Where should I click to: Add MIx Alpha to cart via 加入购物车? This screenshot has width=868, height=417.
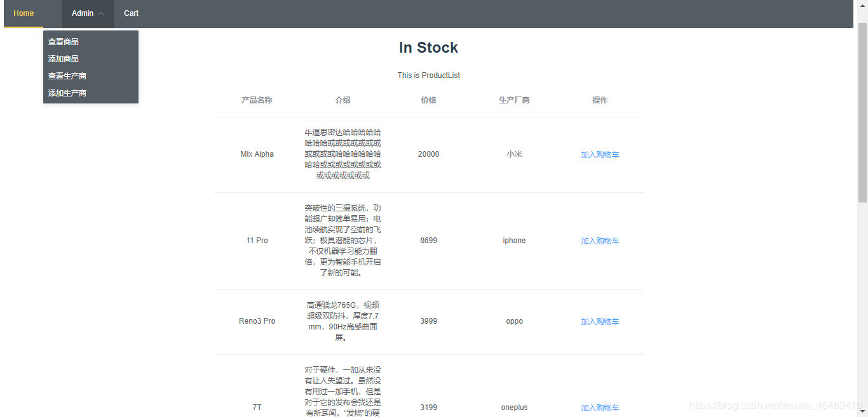[x=600, y=155]
